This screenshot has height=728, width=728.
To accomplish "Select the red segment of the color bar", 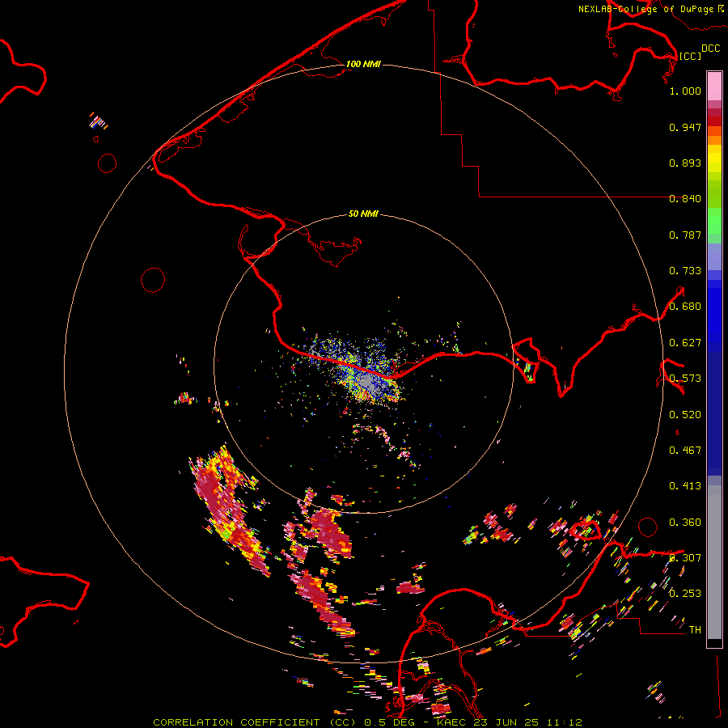I will click(x=714, y=121).
